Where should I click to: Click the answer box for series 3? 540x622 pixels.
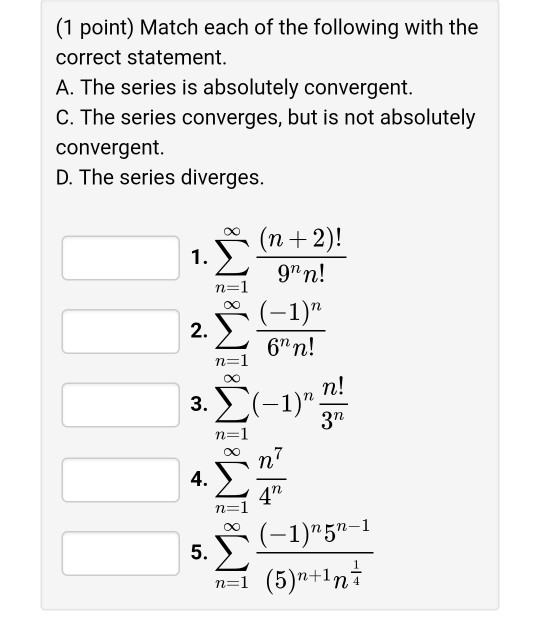point(121,405)
